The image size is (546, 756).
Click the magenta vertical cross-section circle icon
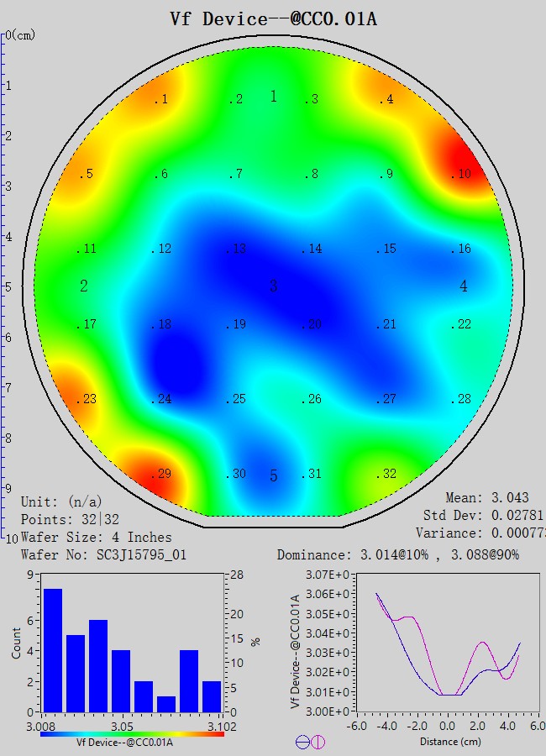click(318, 742)
